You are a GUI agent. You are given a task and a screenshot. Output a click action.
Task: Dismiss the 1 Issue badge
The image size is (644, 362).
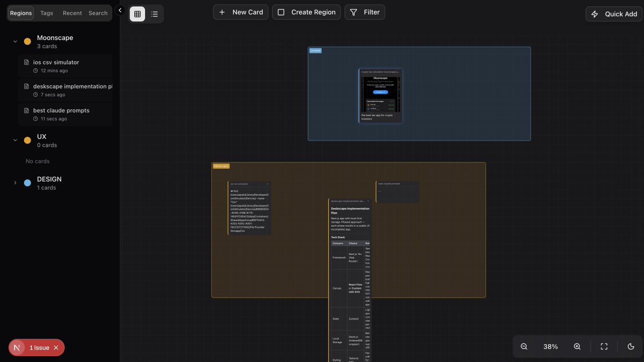click(x=56, y=348)
